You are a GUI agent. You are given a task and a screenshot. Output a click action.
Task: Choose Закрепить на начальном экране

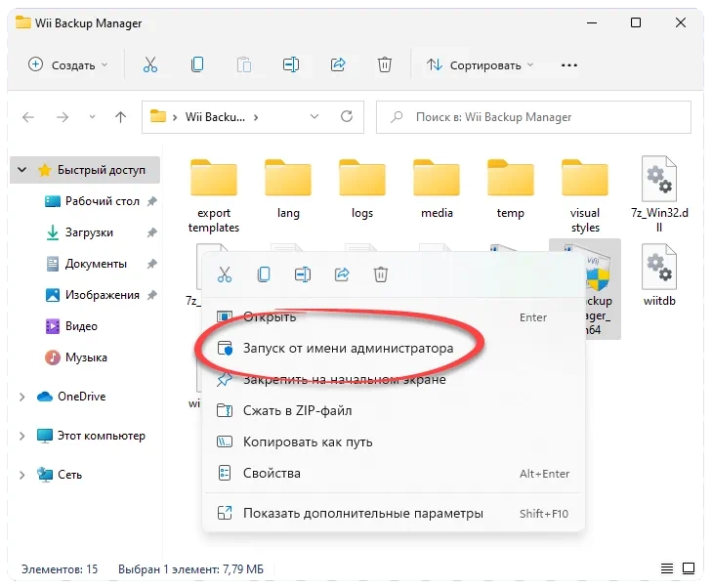pos(394,380)
